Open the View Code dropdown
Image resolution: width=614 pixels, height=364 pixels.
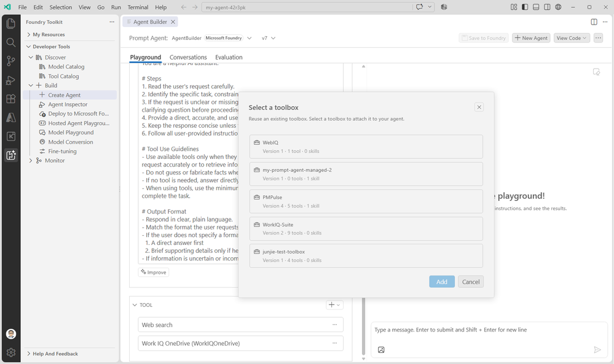click(572, 38)
